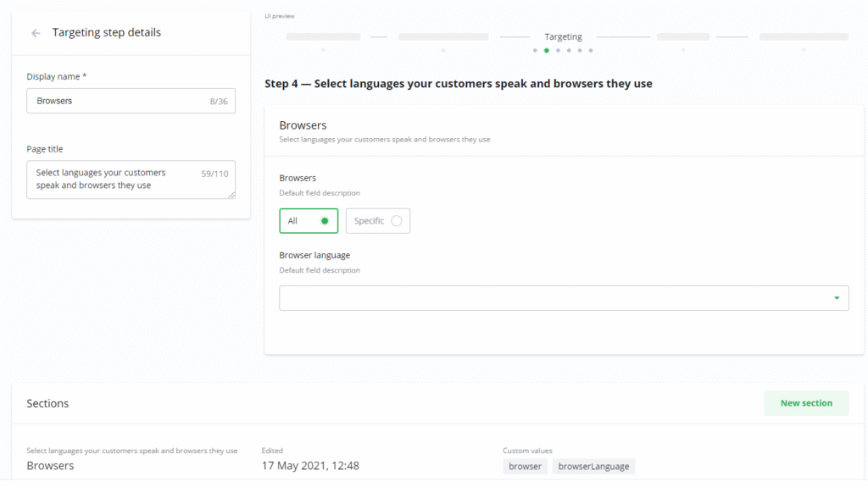Click the active green dot under Targeting
The image size is (868, 487).
coord(546,51)
